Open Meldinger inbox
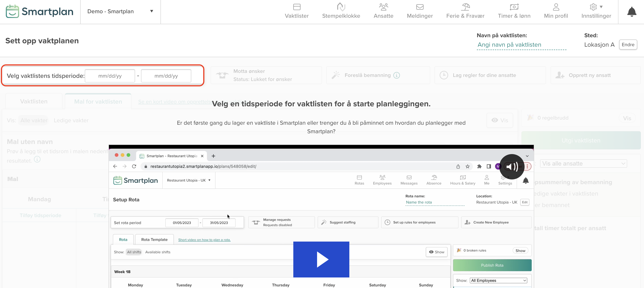The image size is (644, 288). 420,11
